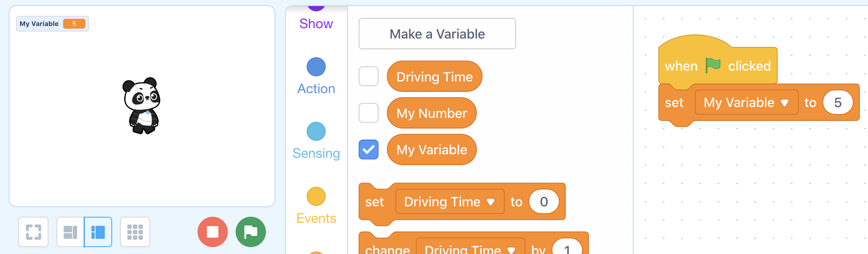Open the Action blocks category

(x=316, y=77)
